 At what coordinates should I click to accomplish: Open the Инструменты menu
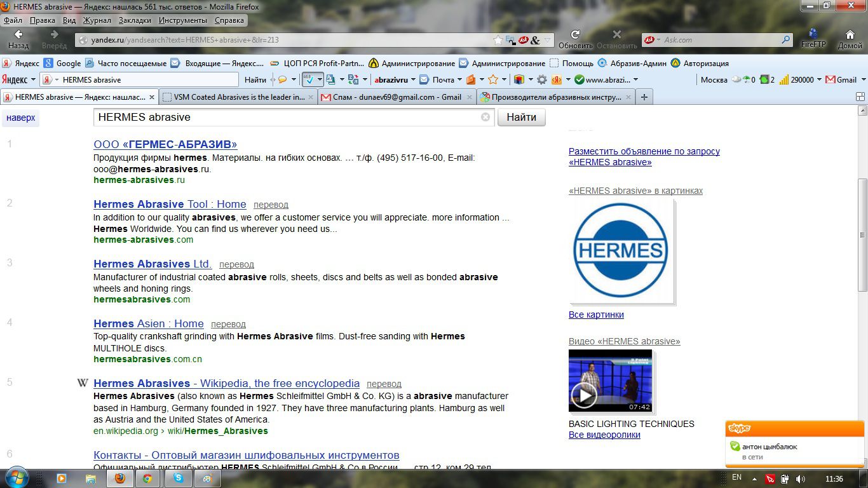point(183,20)
